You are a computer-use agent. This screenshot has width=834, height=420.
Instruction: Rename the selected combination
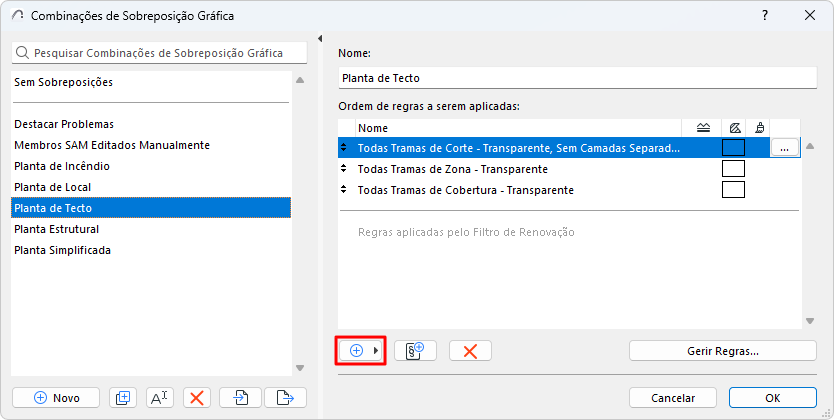tap(160, 397)
